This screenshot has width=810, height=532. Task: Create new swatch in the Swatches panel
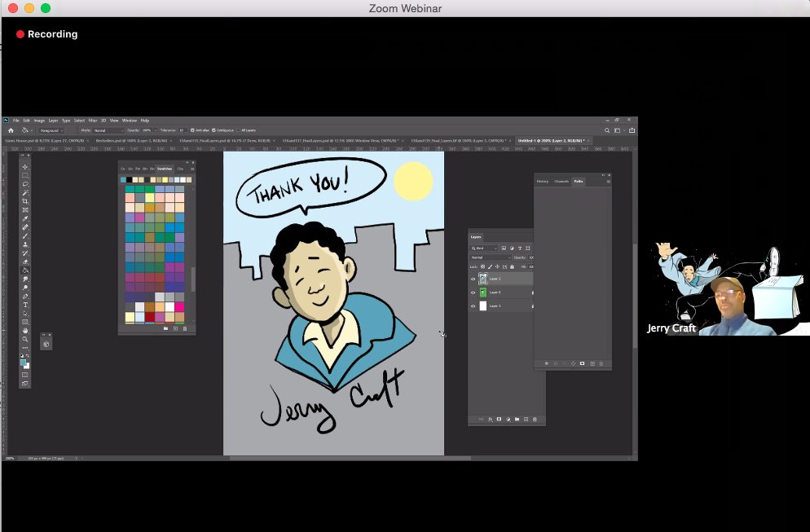(175, 328)
